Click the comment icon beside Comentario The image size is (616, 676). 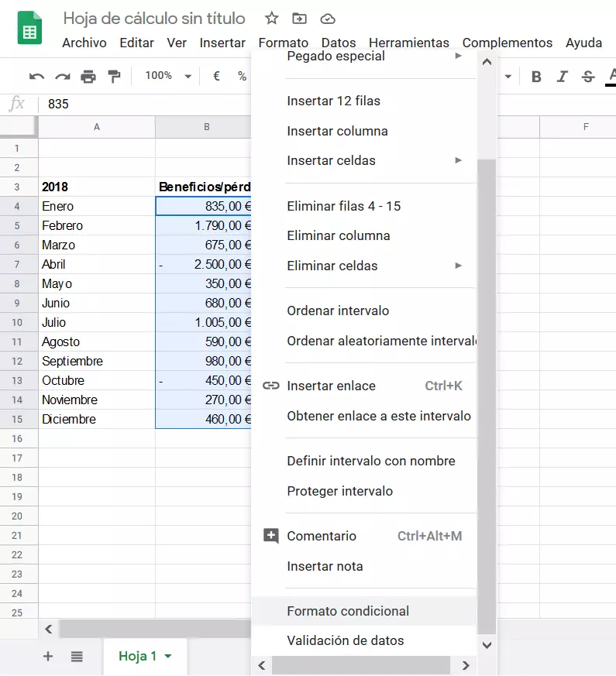271,536
